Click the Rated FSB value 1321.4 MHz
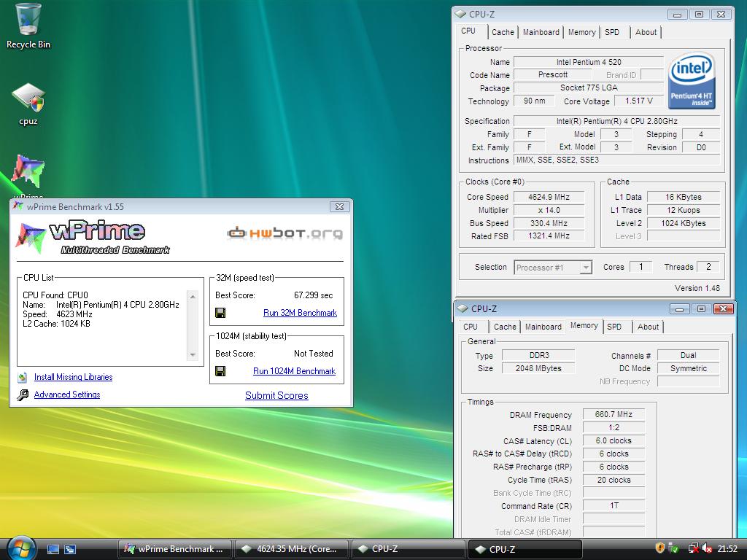This screenshot has width=747, height=560. point(549,236)
